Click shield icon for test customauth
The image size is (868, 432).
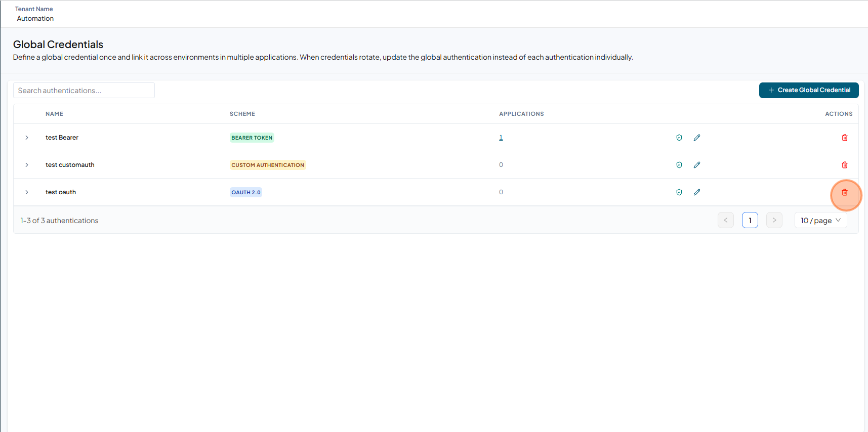679,165
